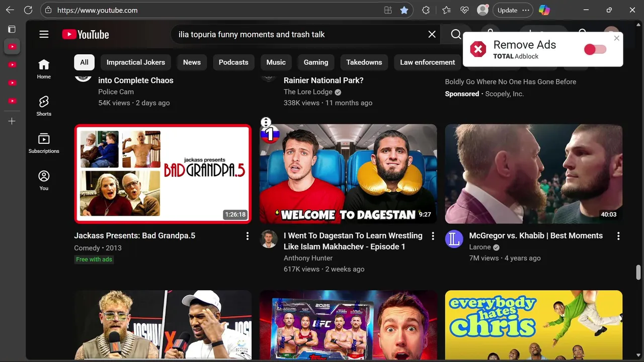Reload the page with the refresh icon
This screenshot has height=362, width=644.
pos(28,10)
